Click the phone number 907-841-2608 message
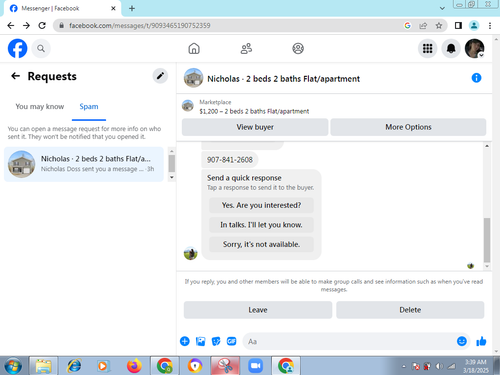Screen dimensions: 500x375 tap(230, 160)
